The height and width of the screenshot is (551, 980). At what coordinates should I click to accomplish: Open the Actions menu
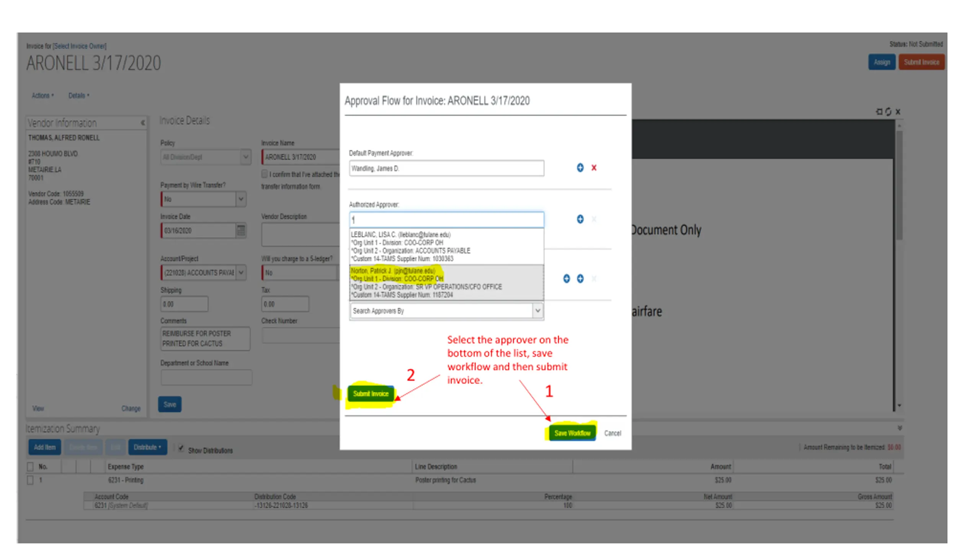42,95
